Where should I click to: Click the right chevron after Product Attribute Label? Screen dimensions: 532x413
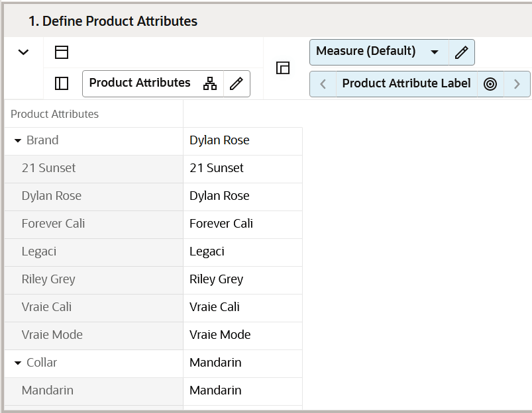click(517, 83)
